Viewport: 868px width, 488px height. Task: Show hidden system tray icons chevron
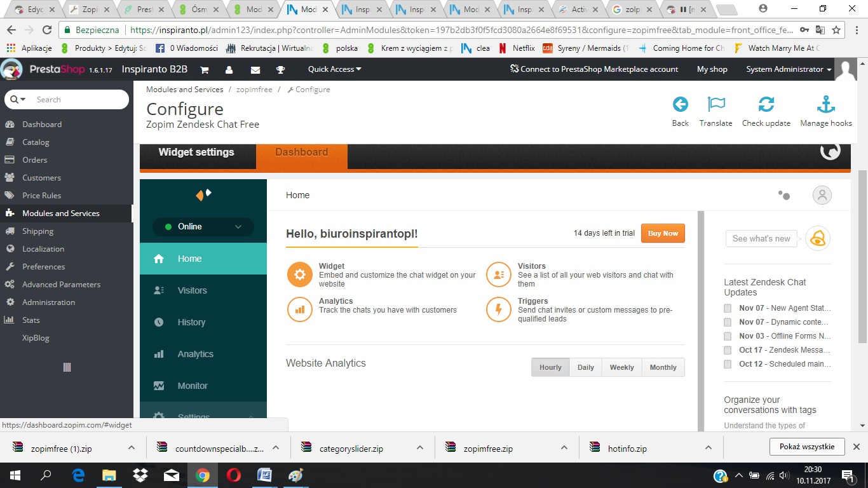click(738, 475)
